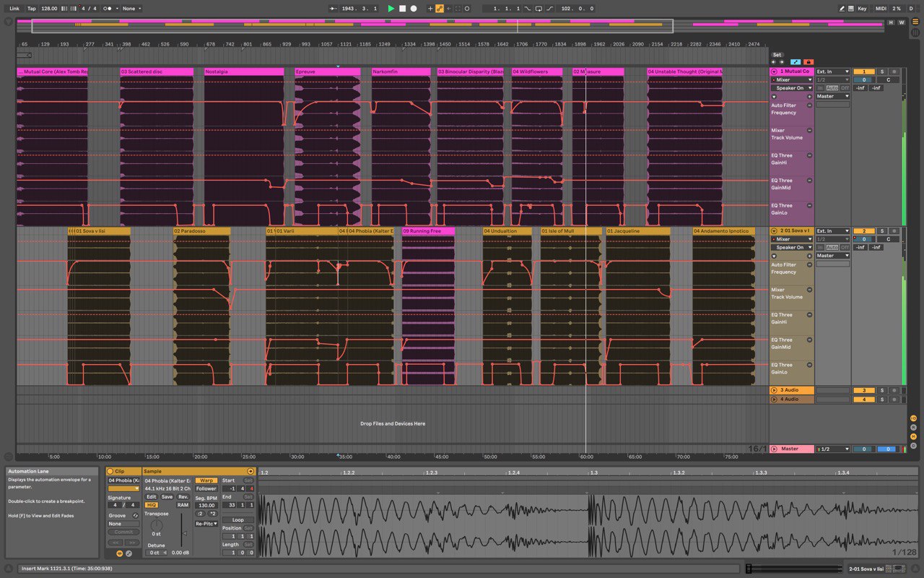Add automation lane plus on track 1
Image resolution: width=924 pixels, height=578 pixels.
coord(809,97)
